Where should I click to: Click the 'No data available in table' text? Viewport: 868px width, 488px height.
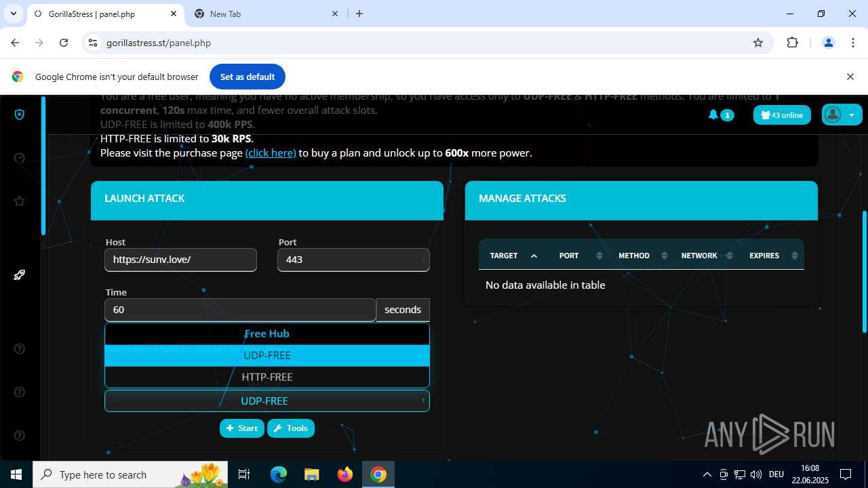tap(545, 285)
